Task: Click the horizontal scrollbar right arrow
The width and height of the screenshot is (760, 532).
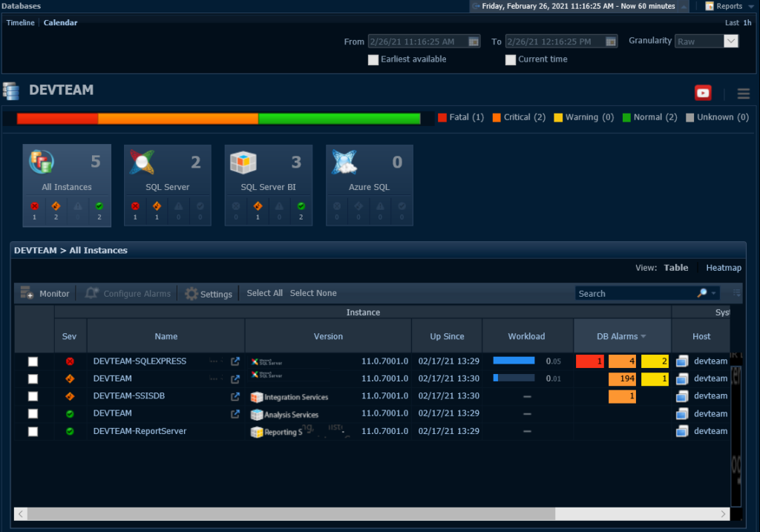Action: 723,513
